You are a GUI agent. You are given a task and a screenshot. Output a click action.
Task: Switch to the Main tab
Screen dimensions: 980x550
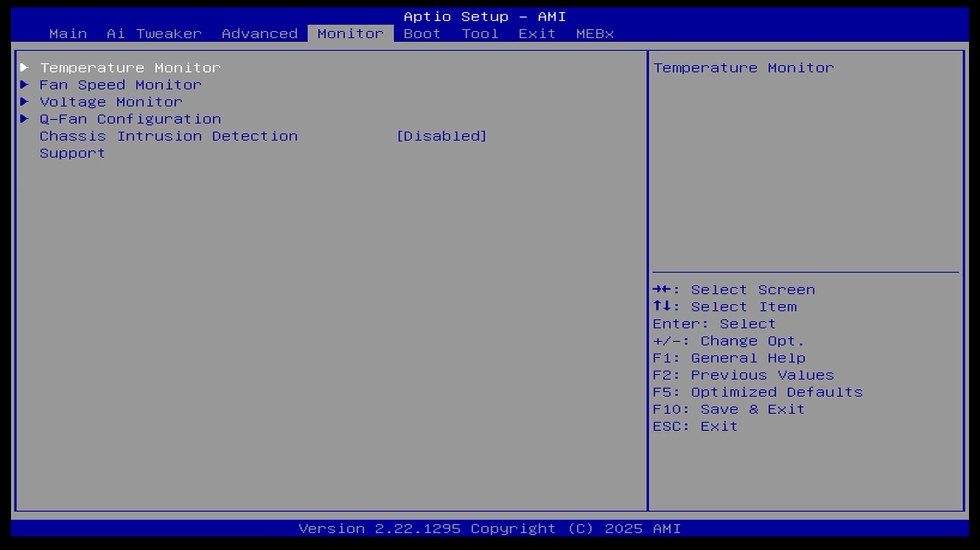[x=68, y=34]
